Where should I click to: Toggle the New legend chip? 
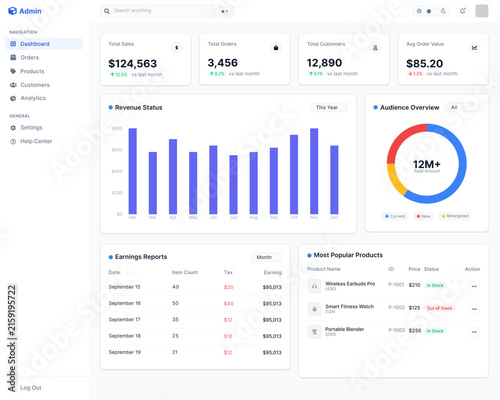pyautogui.click(x=423, y=216)
